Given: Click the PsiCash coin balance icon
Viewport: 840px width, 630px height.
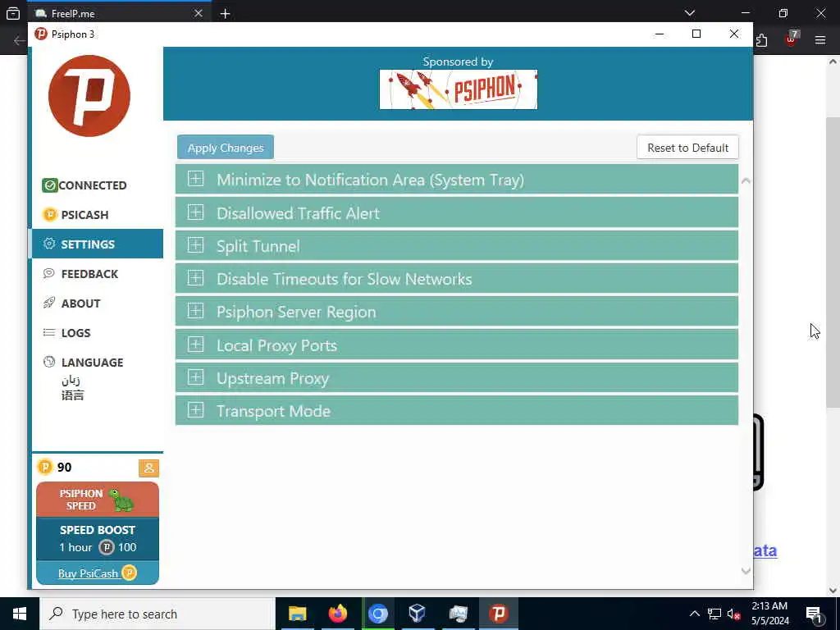Looking at the screenshot, I should tap(45, 467).
